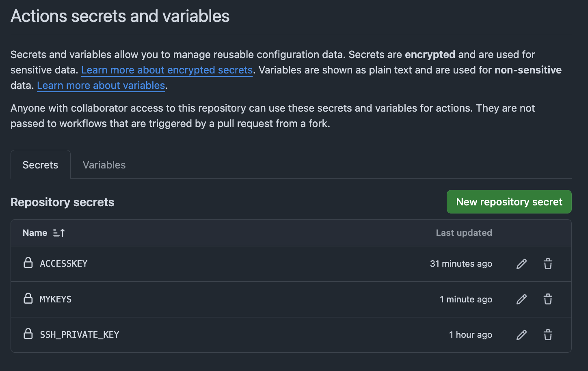Edit the SSH_PRIVATE_KEY secret pencil icon
The image size is (588, 371).
(521, 335)
